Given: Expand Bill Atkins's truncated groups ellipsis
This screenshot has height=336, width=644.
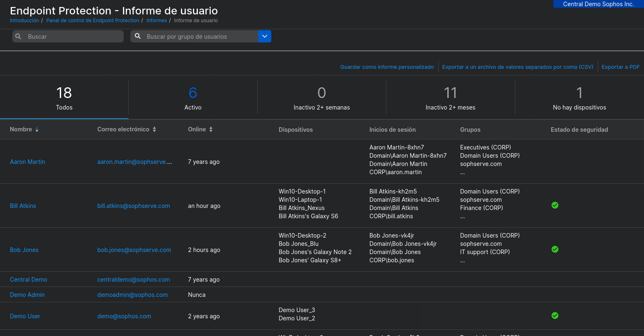Looking at the screenshot, I should (x=463, y=217).
